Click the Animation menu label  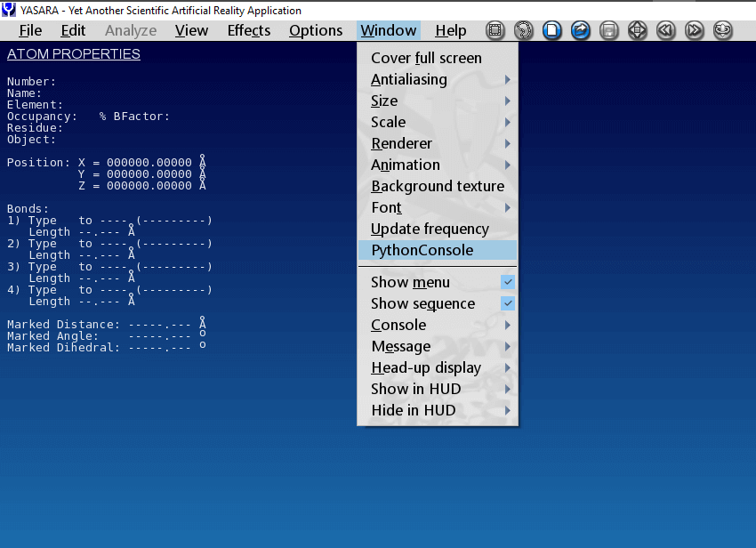(x=406, y=165)
